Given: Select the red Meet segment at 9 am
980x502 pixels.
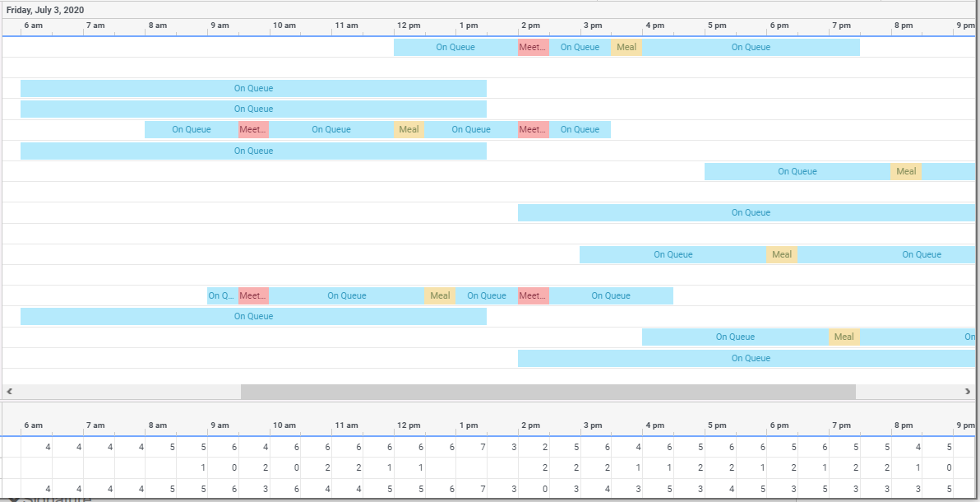Looking at the screenshot, I should pos(252,129).
